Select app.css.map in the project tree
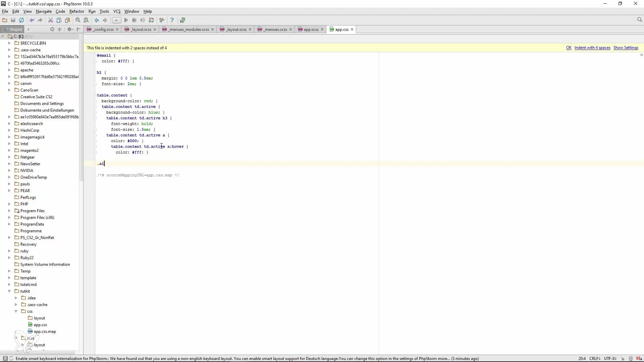This screenshot has width=644, height=362. (45, 331)
